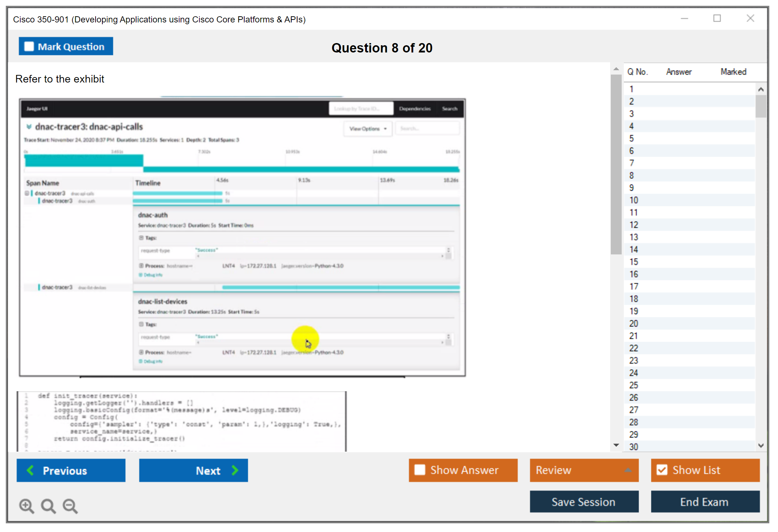The image size is (778, 532).
Task: Click the zoom in magnifier icon
Action: [x=26, y=506]
